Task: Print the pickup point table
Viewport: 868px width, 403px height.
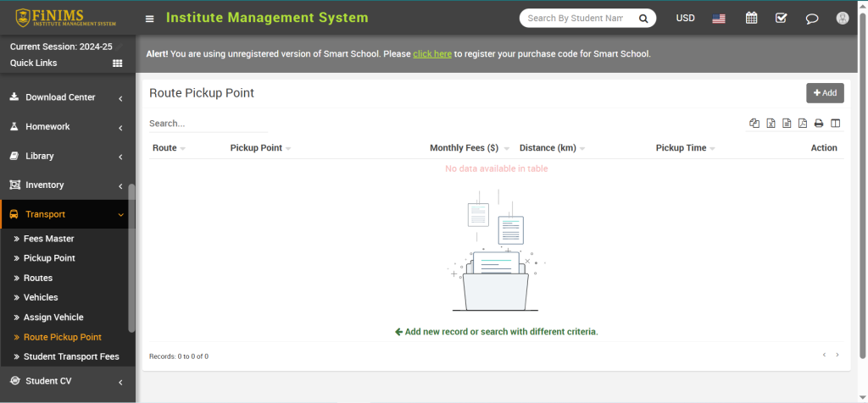Action: coord(819,124)
